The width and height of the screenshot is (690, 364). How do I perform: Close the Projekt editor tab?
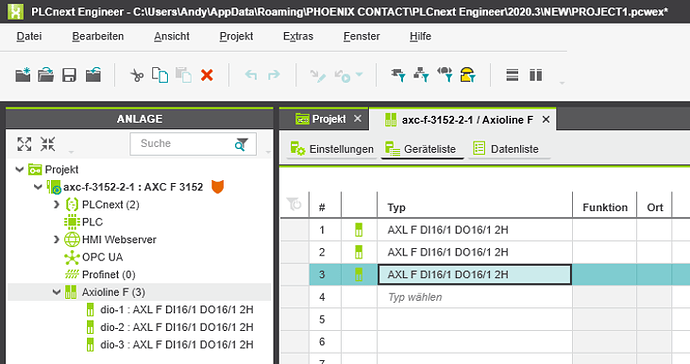358,118
